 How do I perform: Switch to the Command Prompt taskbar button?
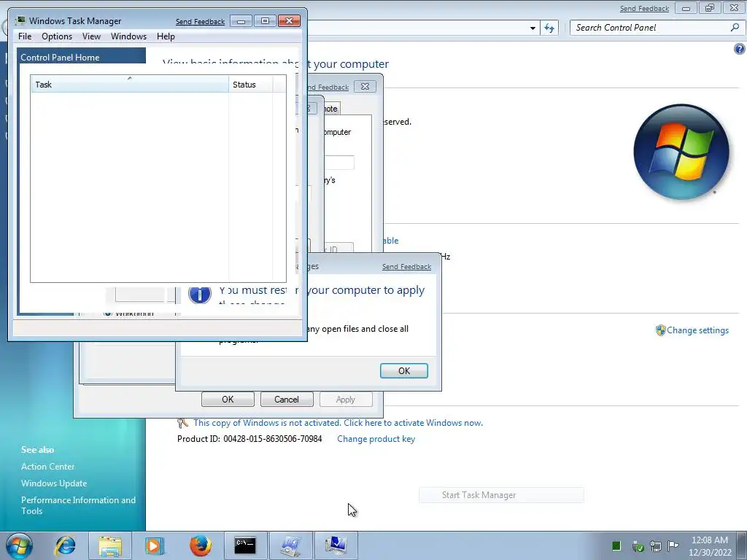tap(245, 545)
